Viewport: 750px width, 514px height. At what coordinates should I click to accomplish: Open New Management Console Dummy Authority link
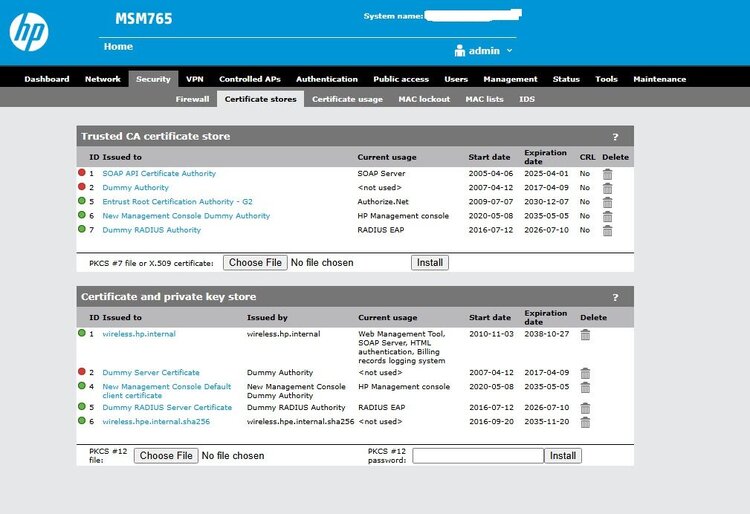(186, 216)
